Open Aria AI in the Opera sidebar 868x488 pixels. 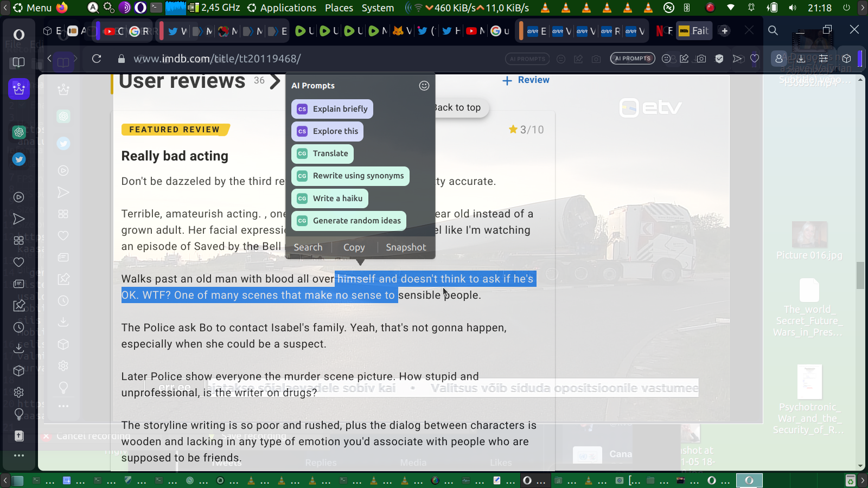19,88
